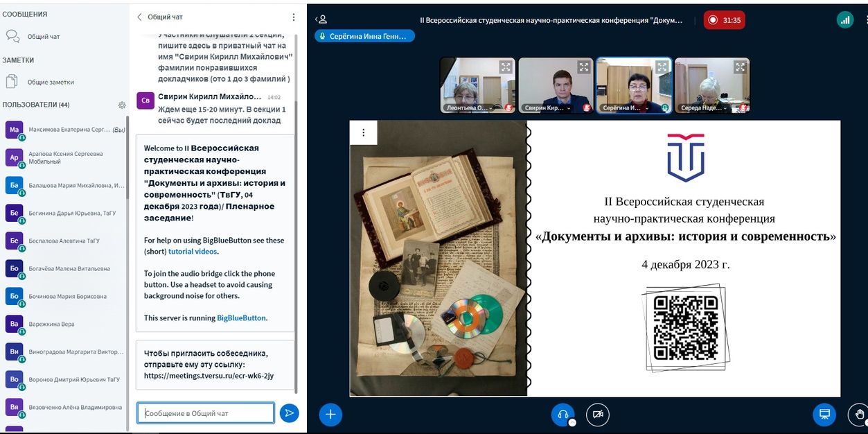Click the recording indicator 31:35
868x434 pixels.
click(x=724, y=20)
